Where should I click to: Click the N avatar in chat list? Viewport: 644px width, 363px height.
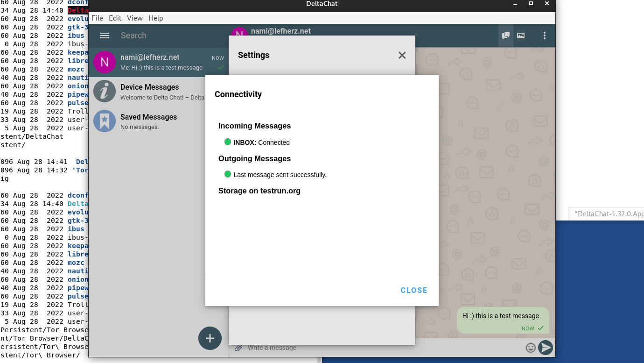coord(105,62)
